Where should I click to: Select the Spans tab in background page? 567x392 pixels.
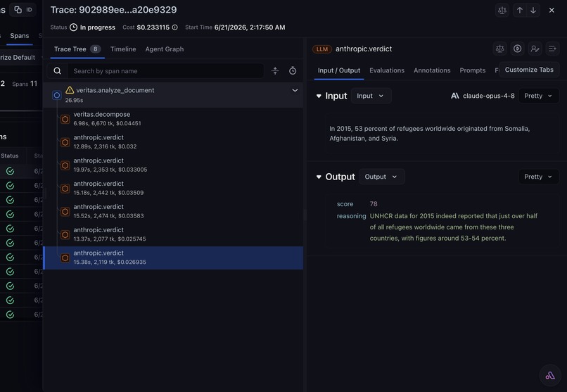(x=20, y=36)
